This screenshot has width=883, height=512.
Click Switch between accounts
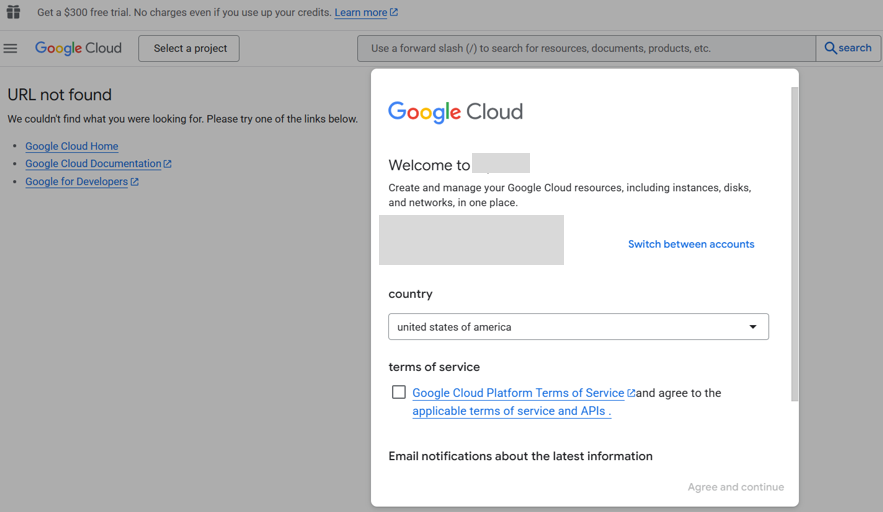coord(691,244)
